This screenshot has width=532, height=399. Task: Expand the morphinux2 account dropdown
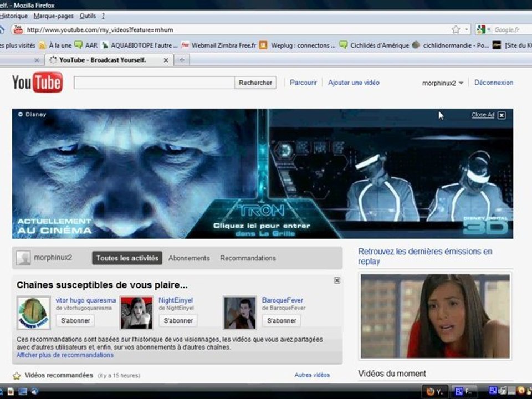[x=442, y=83]
